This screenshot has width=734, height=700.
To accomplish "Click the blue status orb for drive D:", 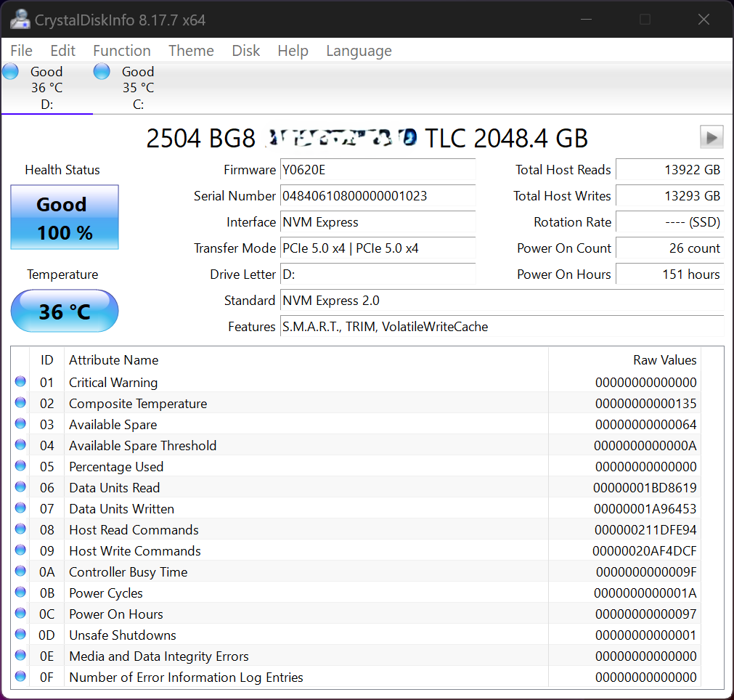I will coord(10,71).
